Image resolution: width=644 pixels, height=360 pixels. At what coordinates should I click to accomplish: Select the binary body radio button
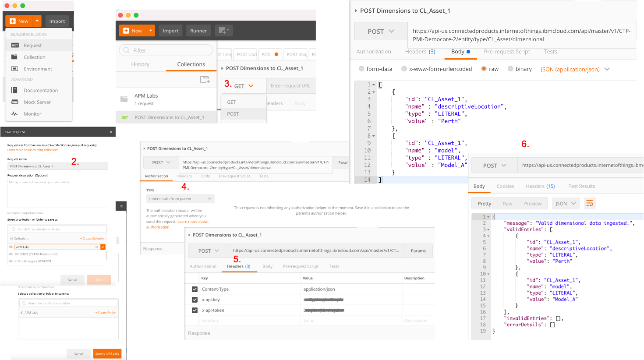click(x=510, y=69)
